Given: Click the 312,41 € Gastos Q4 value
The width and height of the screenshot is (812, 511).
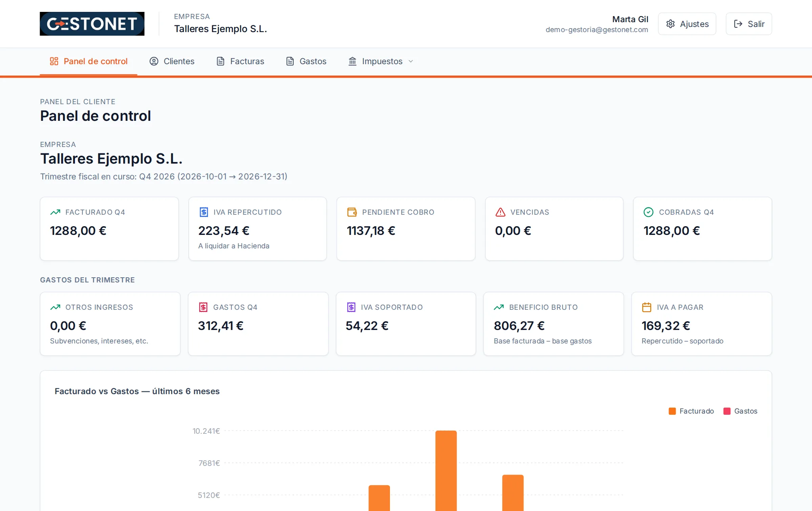Looking at the screenshot, I should pyautogui.click(x=220, y=326).
